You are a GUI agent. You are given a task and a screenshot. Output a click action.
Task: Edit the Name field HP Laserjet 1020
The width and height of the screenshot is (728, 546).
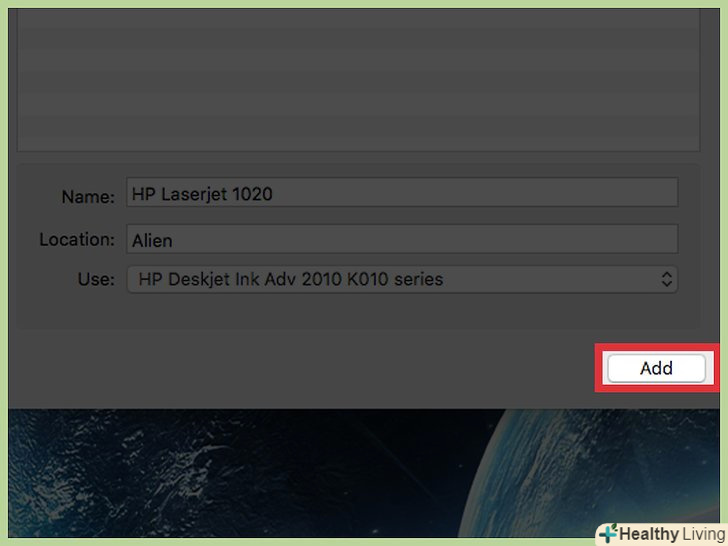(x=402, y=193)
